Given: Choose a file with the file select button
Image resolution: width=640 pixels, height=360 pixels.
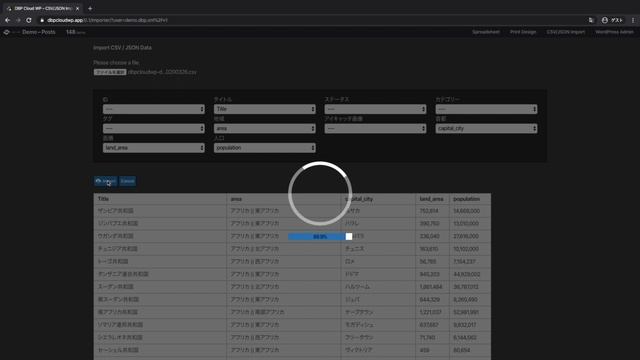Looking at the screenshot, I should 110,72.
